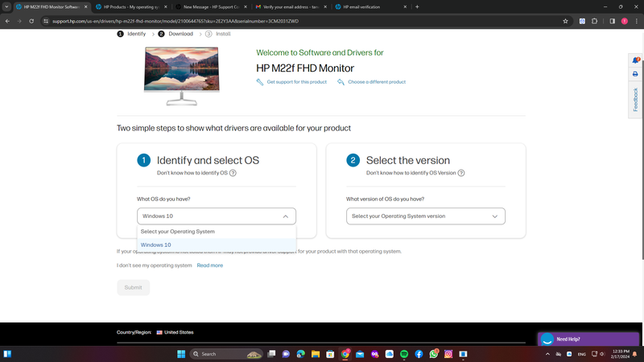The height and width of the screenshot is (362, 644).
Task: Open a new browser tab
Action: pyautogui.click(x=417, y=6)
